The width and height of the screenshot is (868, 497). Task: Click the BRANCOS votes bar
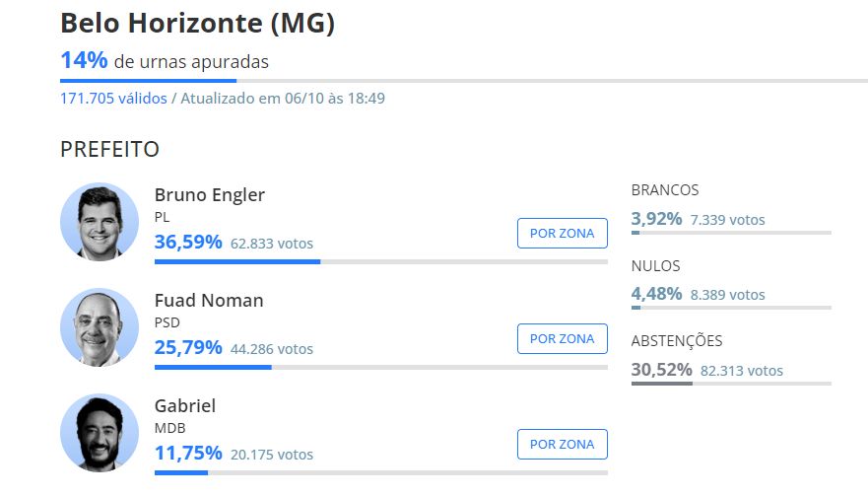pyautogui.click(x=730, y=233)
